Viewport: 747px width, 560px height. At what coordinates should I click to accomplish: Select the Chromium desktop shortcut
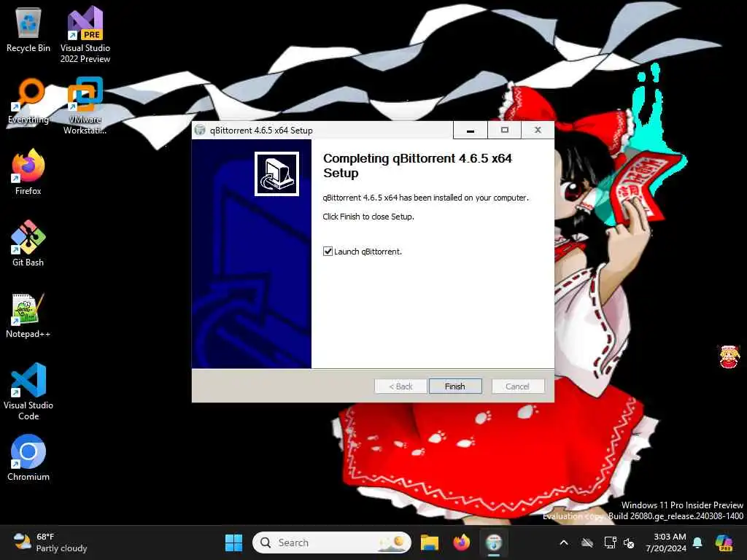tap(28, 458)
